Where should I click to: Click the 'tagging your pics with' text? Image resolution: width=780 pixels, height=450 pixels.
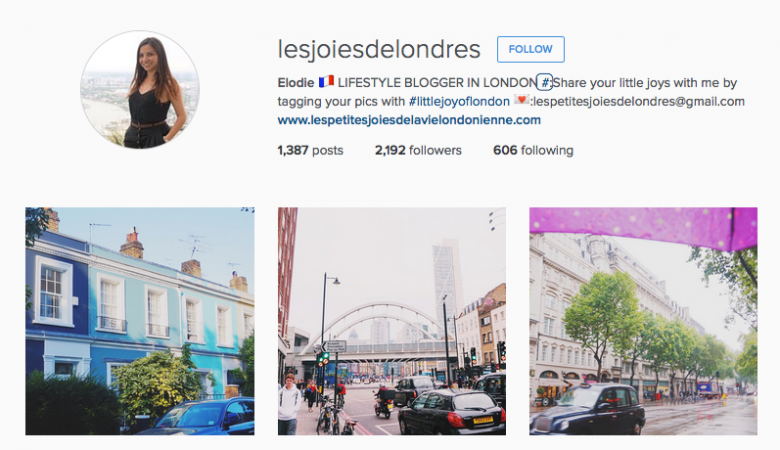pyautogui.click(x=341, y=101)
